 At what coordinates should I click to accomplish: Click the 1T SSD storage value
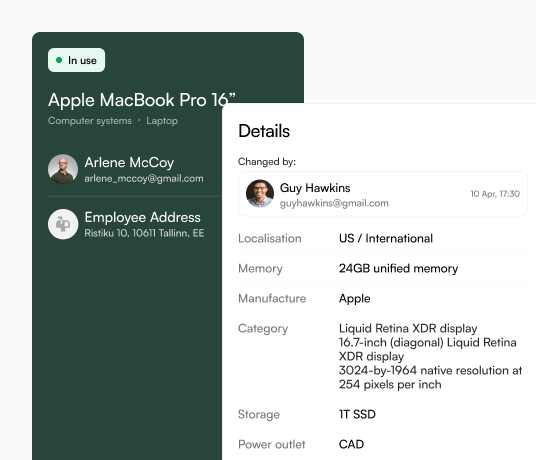pos(357,415)
